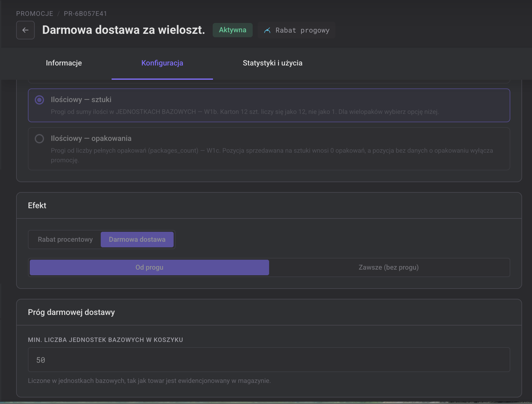Click the Ilościowy — opakowania description text
The height and width of the screenshot is (404, 532).
tap(272, 155)
